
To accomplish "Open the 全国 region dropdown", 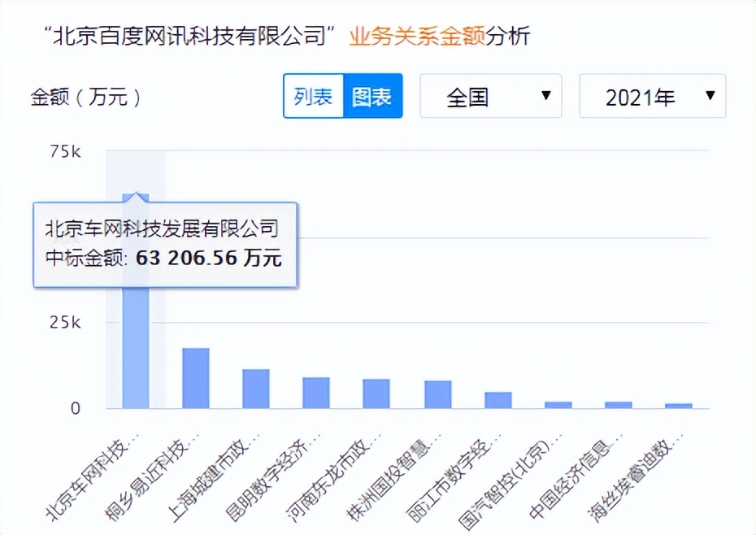I will 489,95.
